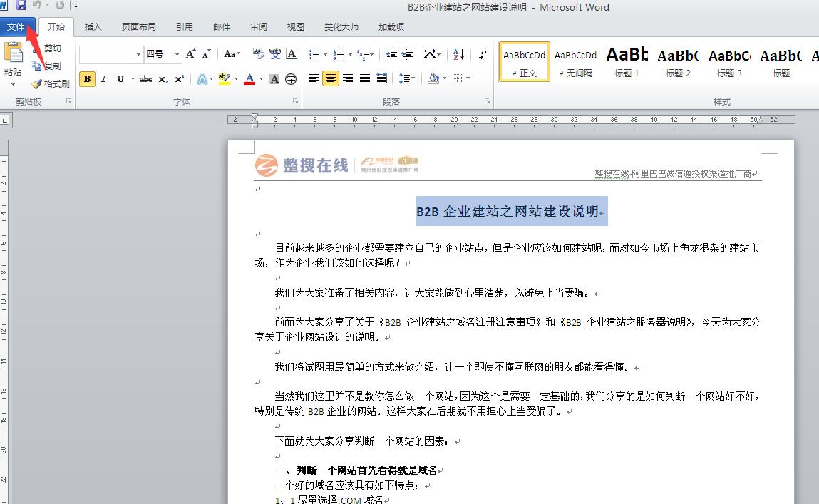Screen dimensions: 819x504
Task: Click the sort A-Z icon
Action: pos(458,55)
